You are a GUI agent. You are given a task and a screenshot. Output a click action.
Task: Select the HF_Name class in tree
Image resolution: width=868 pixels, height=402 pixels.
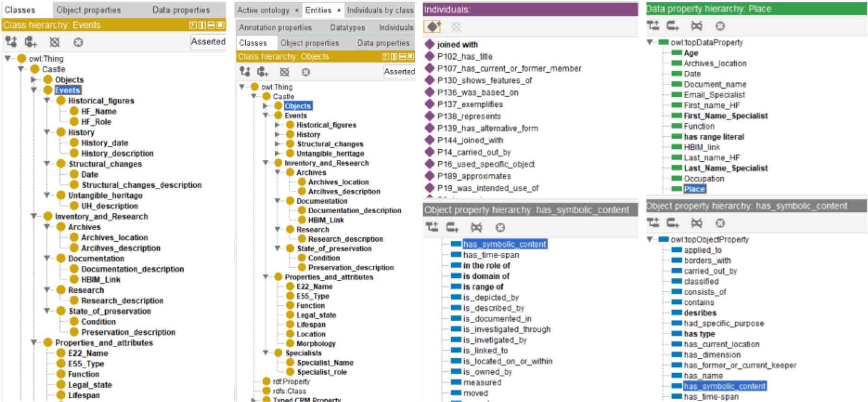coord(98,111)
